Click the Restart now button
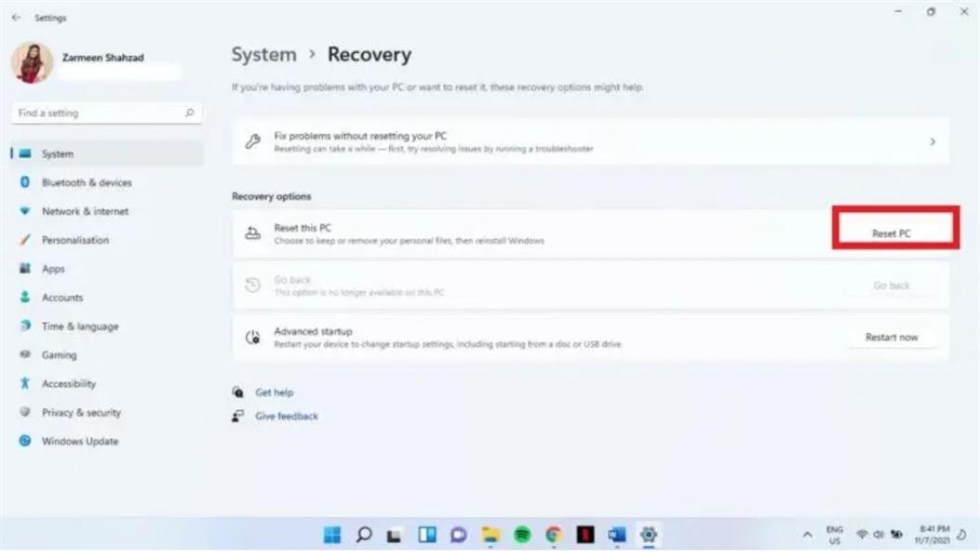Screen dimensions: 980x558 point(892,338)
